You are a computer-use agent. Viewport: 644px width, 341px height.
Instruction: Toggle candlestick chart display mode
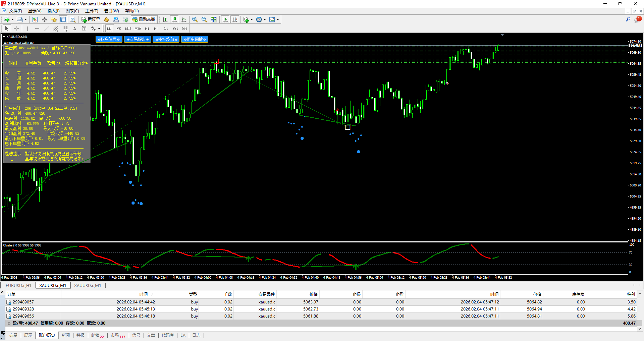174,20
